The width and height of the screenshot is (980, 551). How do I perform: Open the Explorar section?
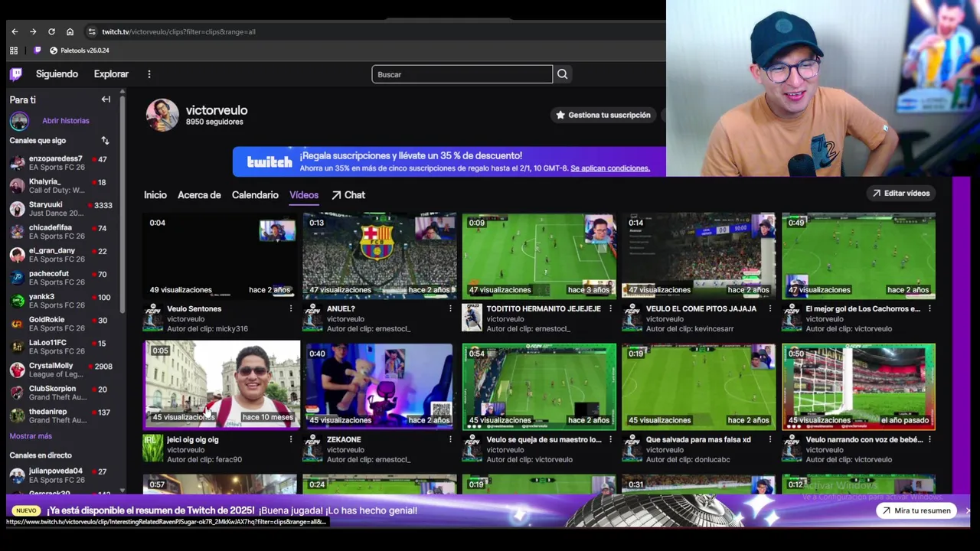(x=111, y=74)
